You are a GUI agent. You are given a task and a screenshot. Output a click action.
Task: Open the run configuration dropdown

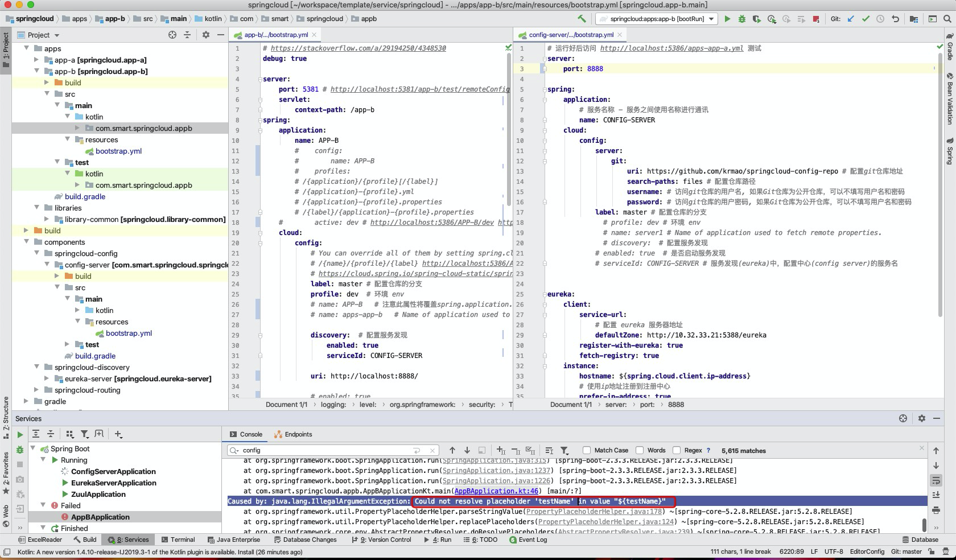pos(656,19)
